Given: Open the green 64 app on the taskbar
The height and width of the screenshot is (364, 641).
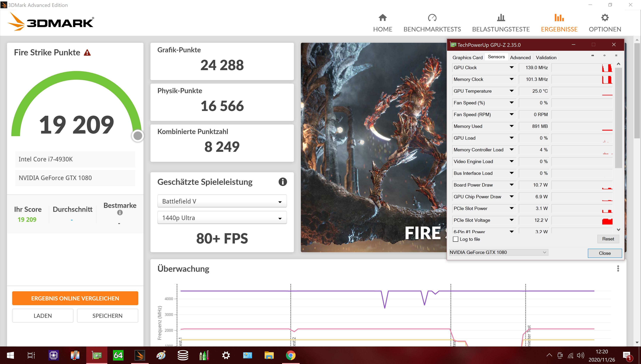Looking at the screenshot, I should tap(118, 355).
